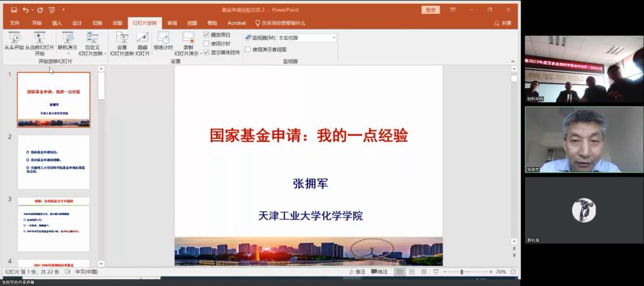The width and height of the screenshot is (644, 286).
Task: Click the 登录 (sign in) button
Action: click(x=430, y=10)
